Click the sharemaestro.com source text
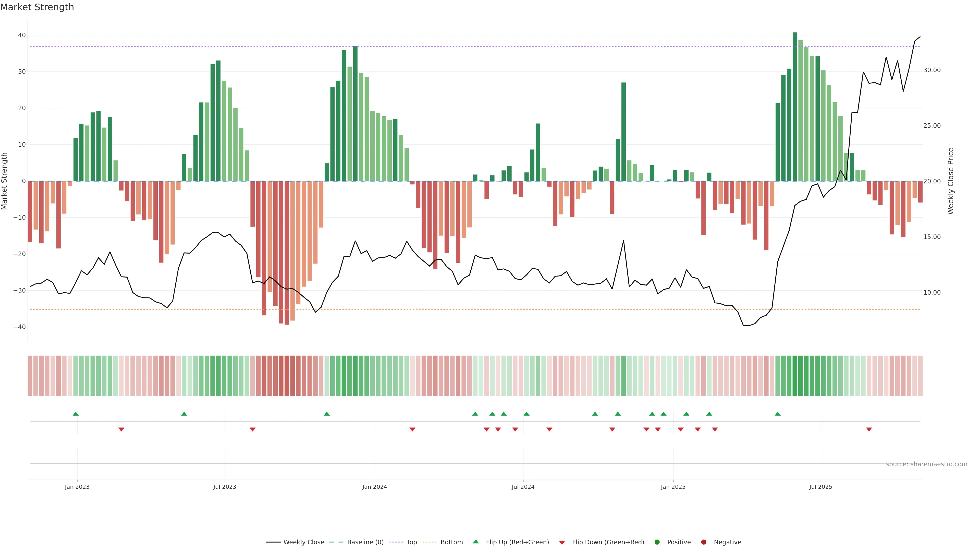Image resolution: width=980 pixels, height=551 pixels. 926,464
